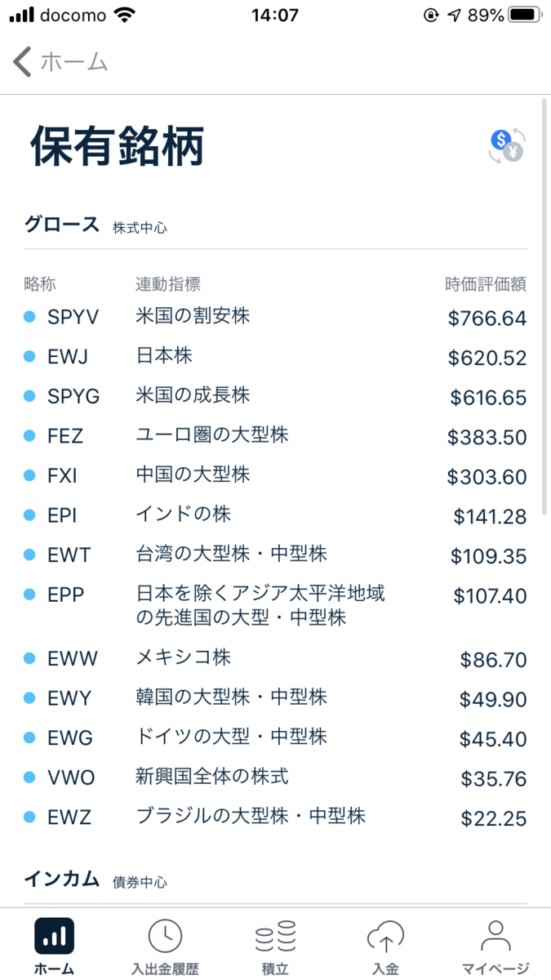Select VWO emerging markets stock row

(x=275, y=778)
